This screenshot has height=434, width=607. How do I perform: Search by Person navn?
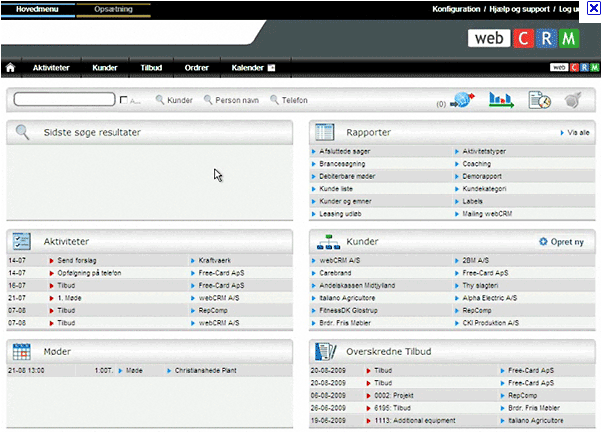tap(231, 100)
